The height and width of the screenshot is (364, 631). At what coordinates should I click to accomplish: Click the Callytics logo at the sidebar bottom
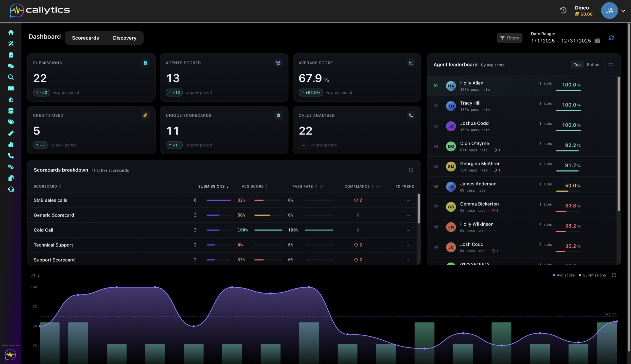(10, 355)
